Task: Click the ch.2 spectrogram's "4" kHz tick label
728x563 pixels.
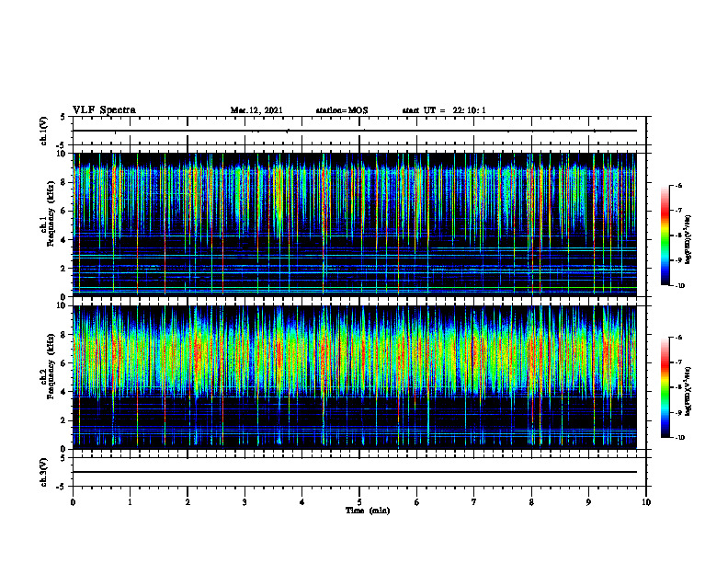Action: point(64,392)
